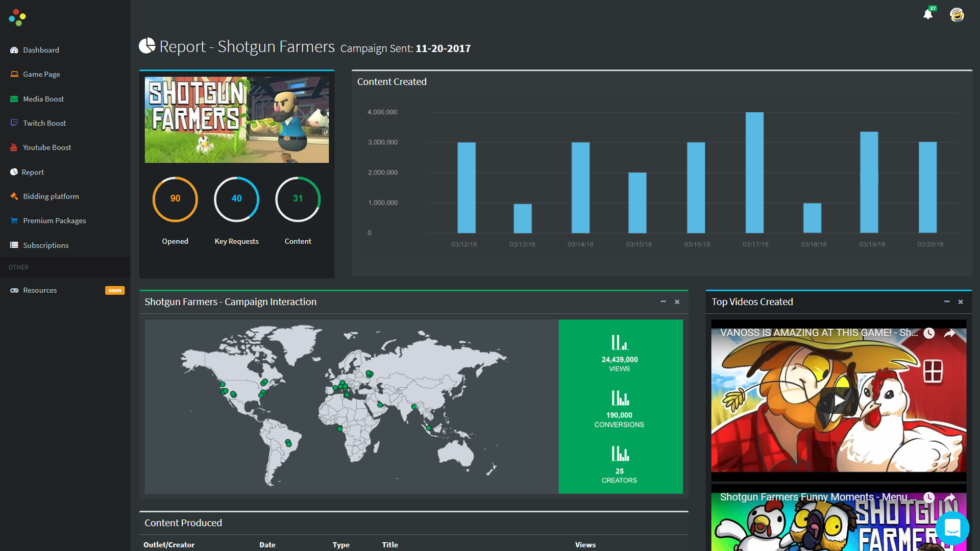Click the Twitch Boost sidebar icon
This screenshot has height=551, width=980.
click(x=14, y=123)
